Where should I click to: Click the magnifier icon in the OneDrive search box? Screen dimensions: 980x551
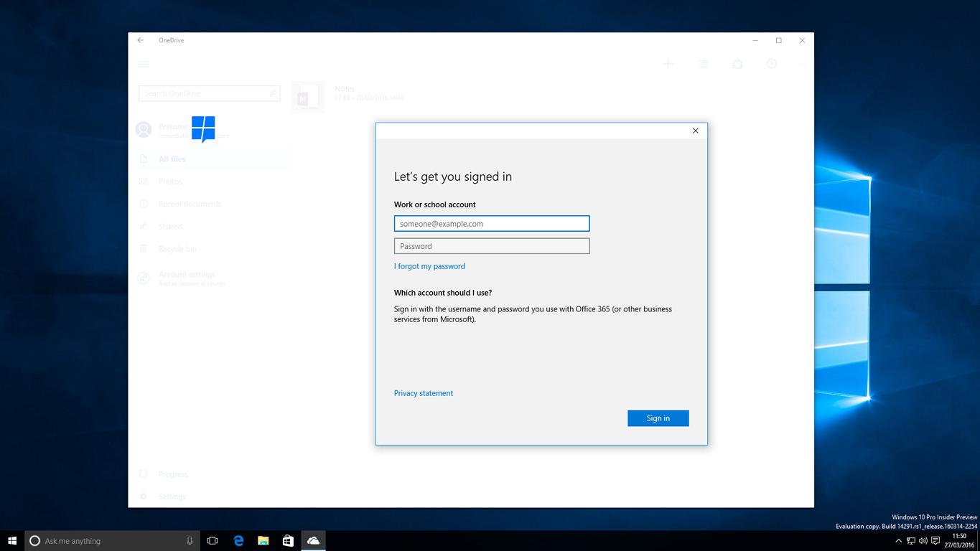pyautogui.click(x=273, y=93)
